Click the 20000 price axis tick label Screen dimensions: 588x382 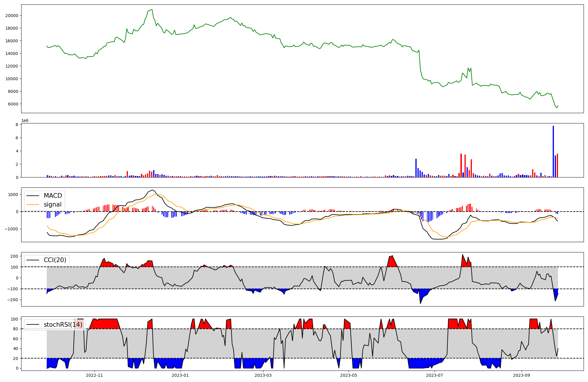[x=11, y=16]
